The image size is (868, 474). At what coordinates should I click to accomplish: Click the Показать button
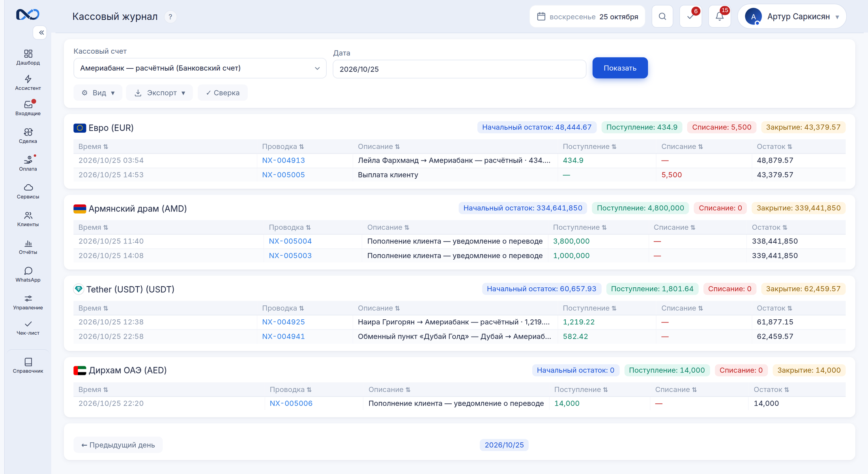[620, 68]
